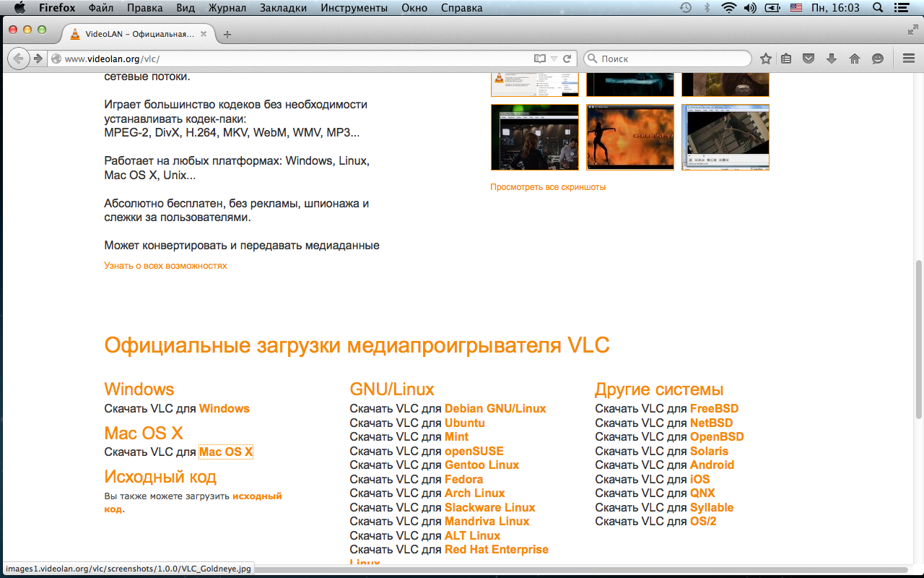Download VLC for iOS link
The image size is (924, 578).
(x=700, y=480)
